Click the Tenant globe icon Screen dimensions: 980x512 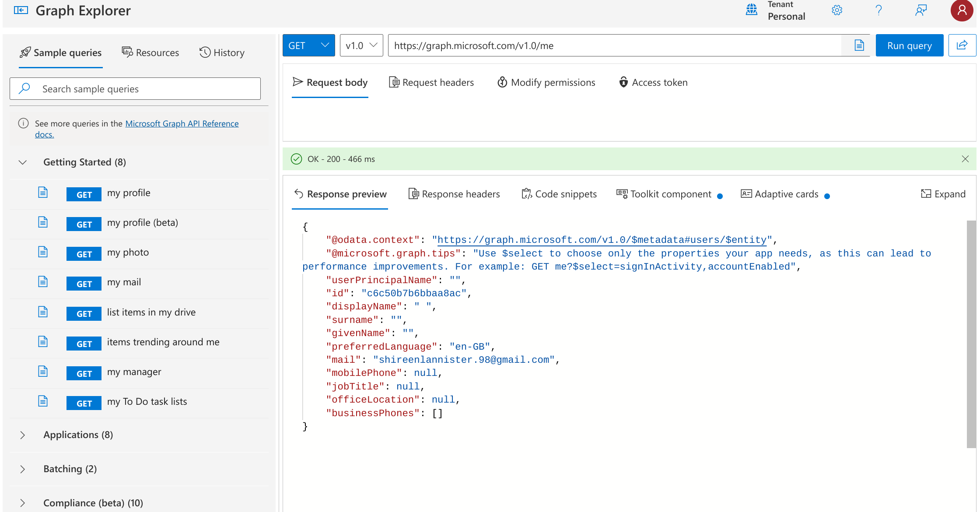point(751,9)
